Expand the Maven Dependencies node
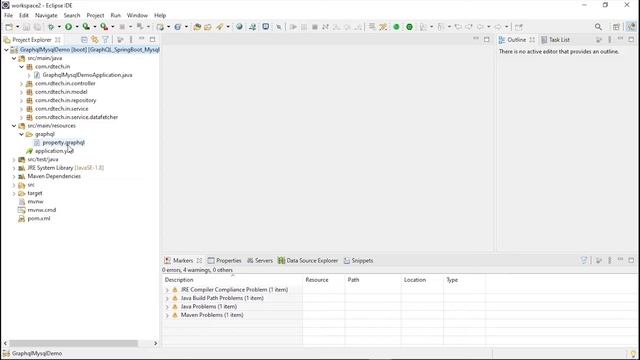Image resolution: width=640 pixels, height=360 pixels. 14,177
